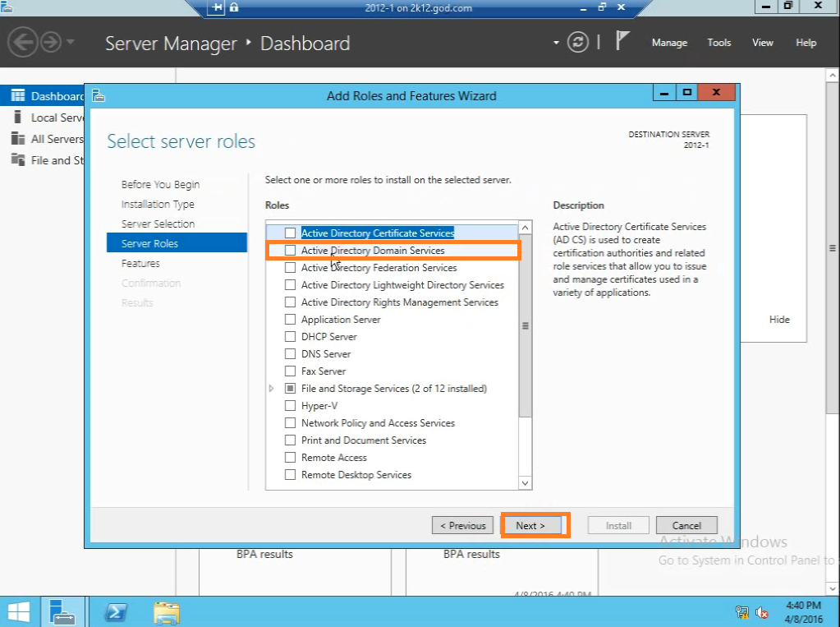Click the remote session lock icon
Screen dimensions: 840x627
[x=234, y=7]
